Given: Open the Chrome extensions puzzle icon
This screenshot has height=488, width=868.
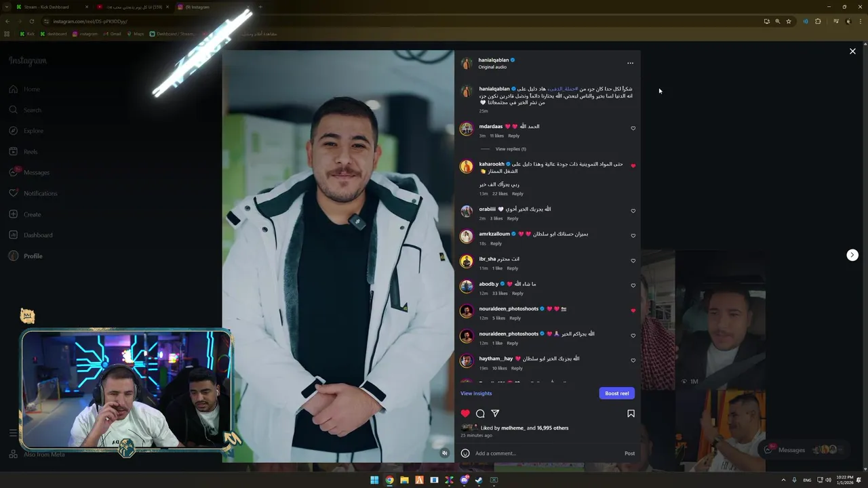Looking at the screenshot, I should click(x=818, y=21).
